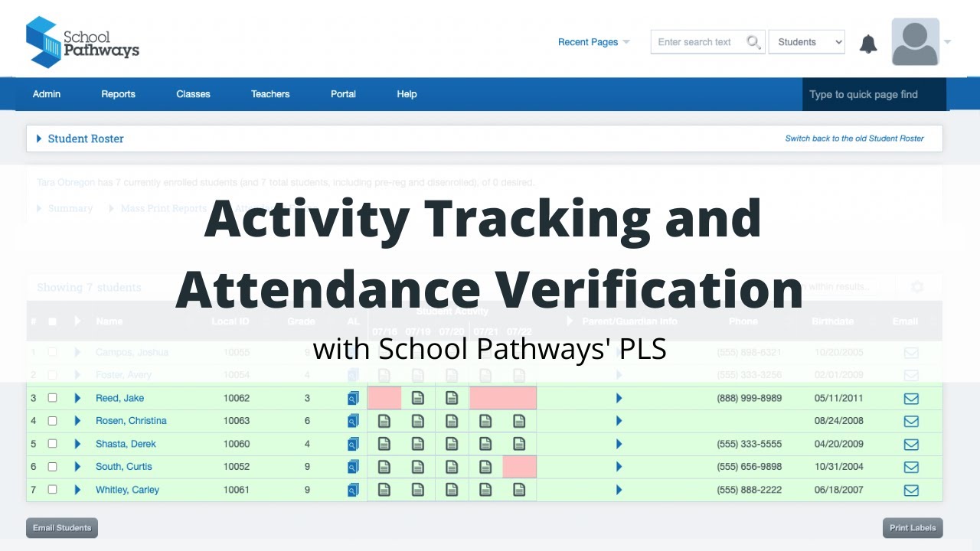Open the notifications bell
Image resolution: width=980 pixels, height=551 pixels.
click(868, 44)
